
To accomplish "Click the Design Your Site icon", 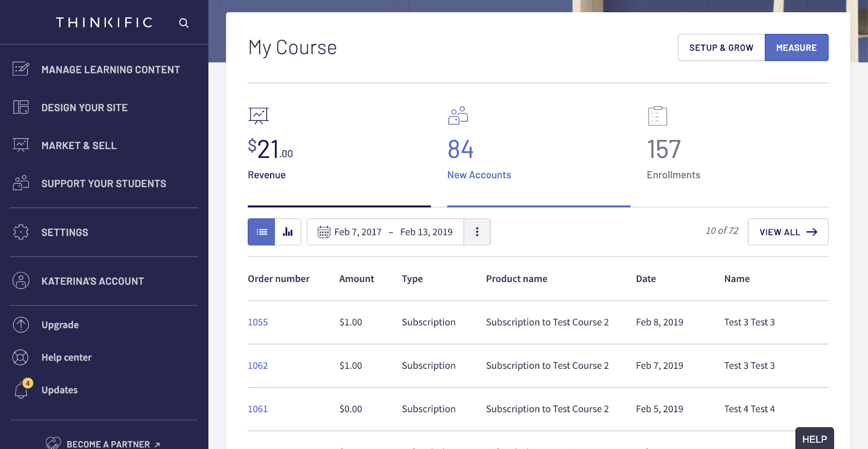I will (20, 107).
